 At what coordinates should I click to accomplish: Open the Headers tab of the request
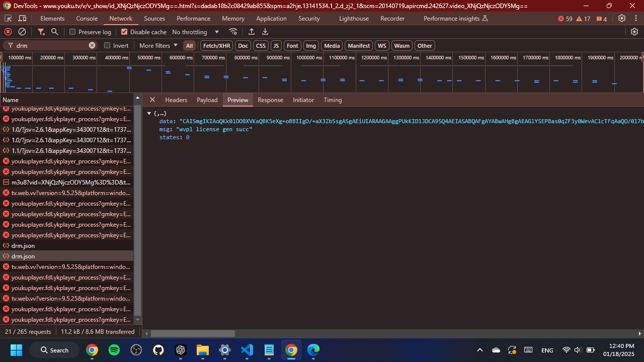[176, 100]
